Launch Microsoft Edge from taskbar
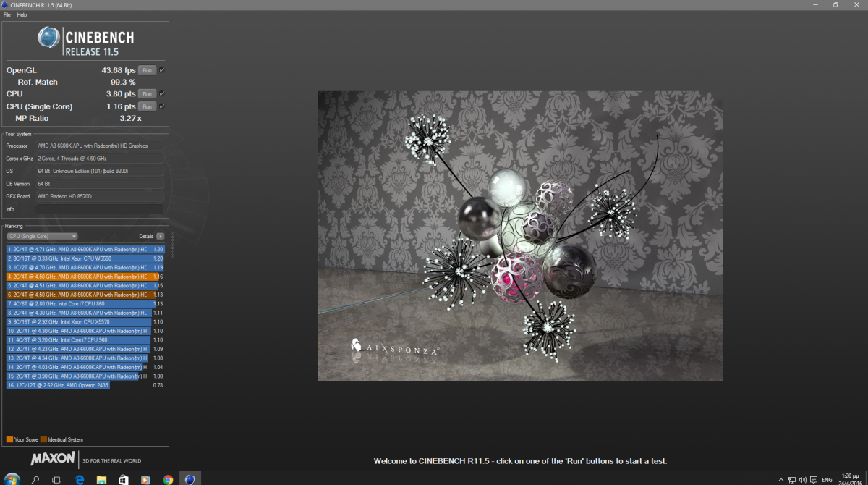 click(x=80, y=479)
